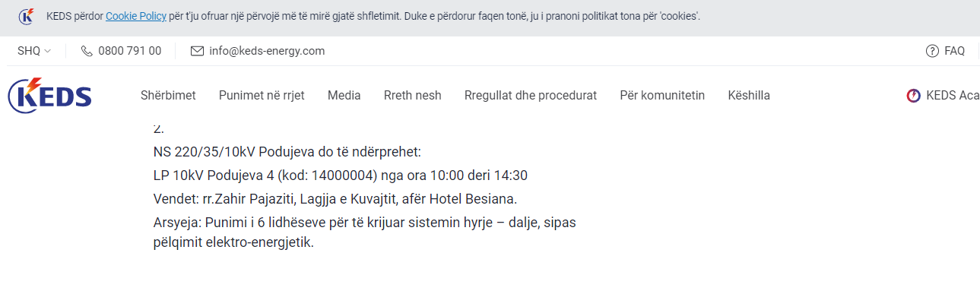
Task: Open the Shërbimet menu
Action: point(168,96)
